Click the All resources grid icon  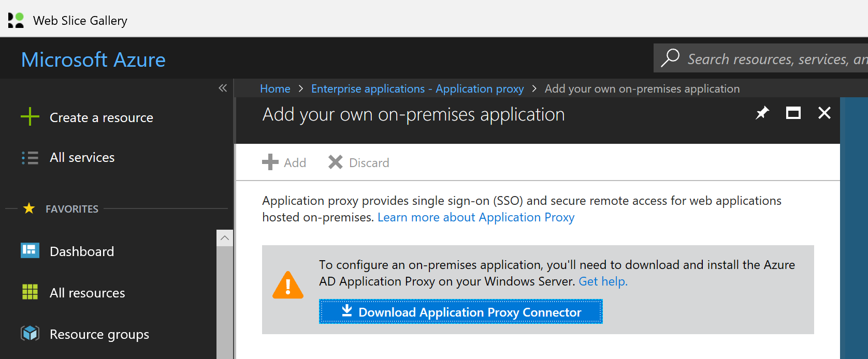[x=30, y=292]
